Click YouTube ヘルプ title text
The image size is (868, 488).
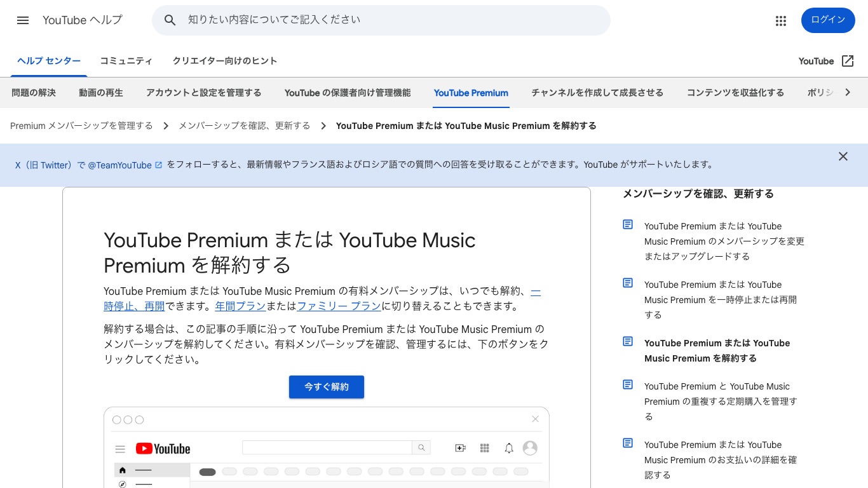(x=83, y=20)
